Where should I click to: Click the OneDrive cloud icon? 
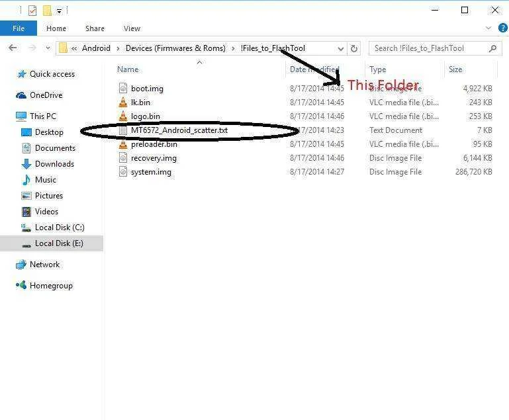(21, 95)
